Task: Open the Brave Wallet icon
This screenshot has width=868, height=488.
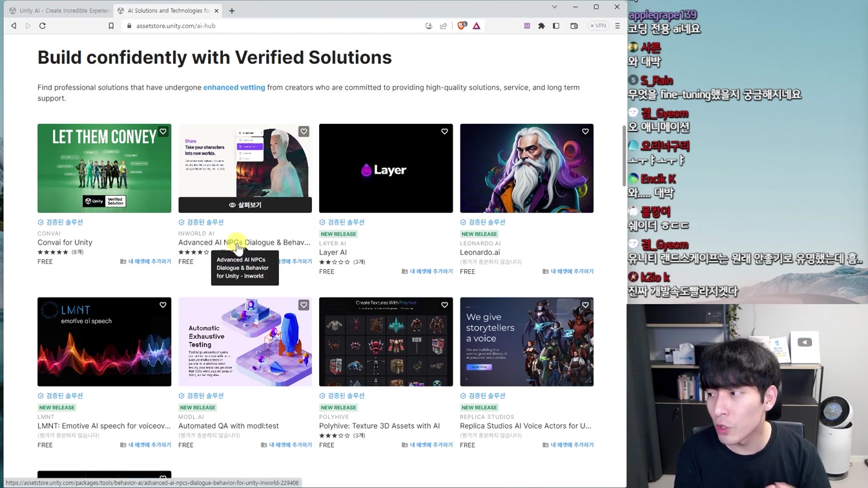Action: (574, 26)
